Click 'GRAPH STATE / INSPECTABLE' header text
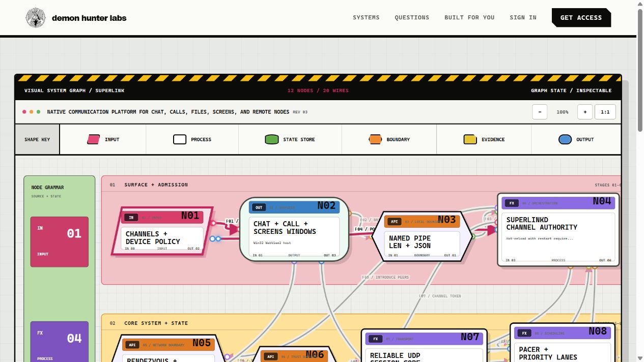Image resolution: width=644 pixels, height=362 pixels. pyautogui.click(x=571, y=90)
